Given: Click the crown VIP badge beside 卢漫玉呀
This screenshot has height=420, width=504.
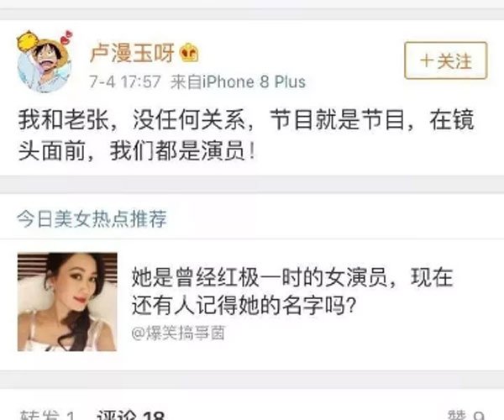Looking at the screenshot, I should (190, 53).
